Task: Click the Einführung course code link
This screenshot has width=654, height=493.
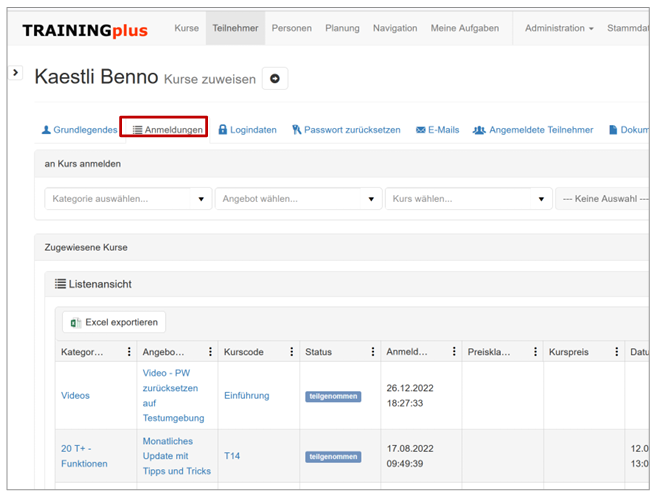Action: click(246, 396)
